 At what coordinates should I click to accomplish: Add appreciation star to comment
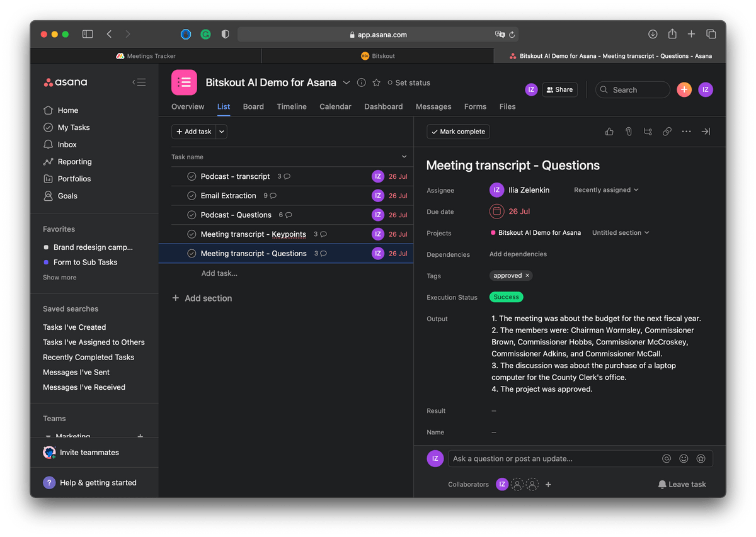coord(701,459)
